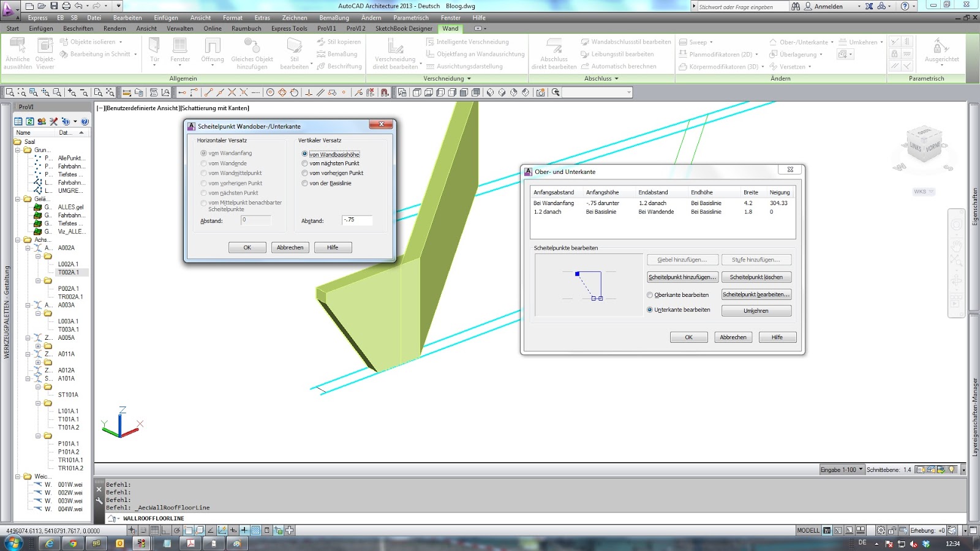Open Google Chrome from the taskbar

pos(73,543)
